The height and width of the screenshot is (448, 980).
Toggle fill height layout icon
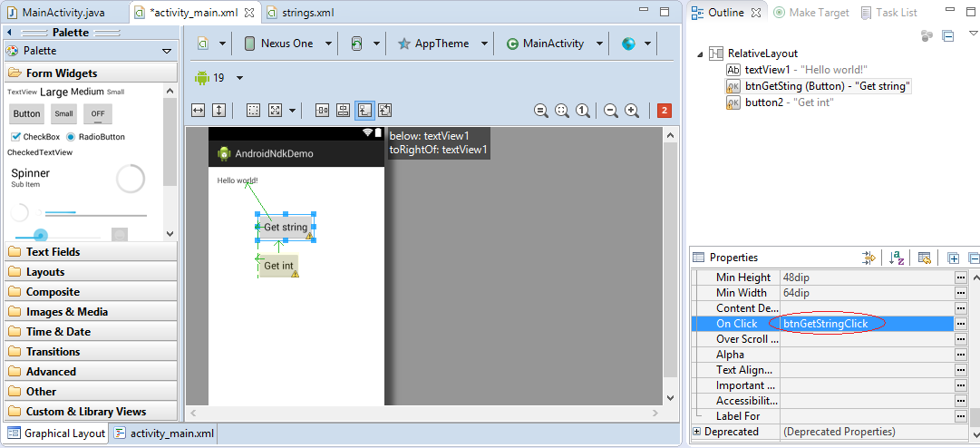pos(218,111)
